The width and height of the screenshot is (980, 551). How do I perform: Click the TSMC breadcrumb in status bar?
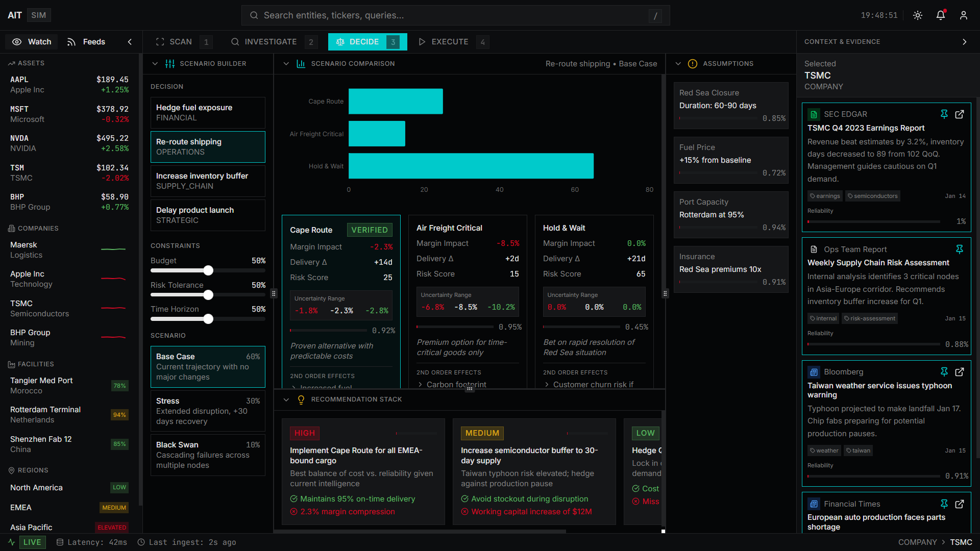[x=961, y=542]
